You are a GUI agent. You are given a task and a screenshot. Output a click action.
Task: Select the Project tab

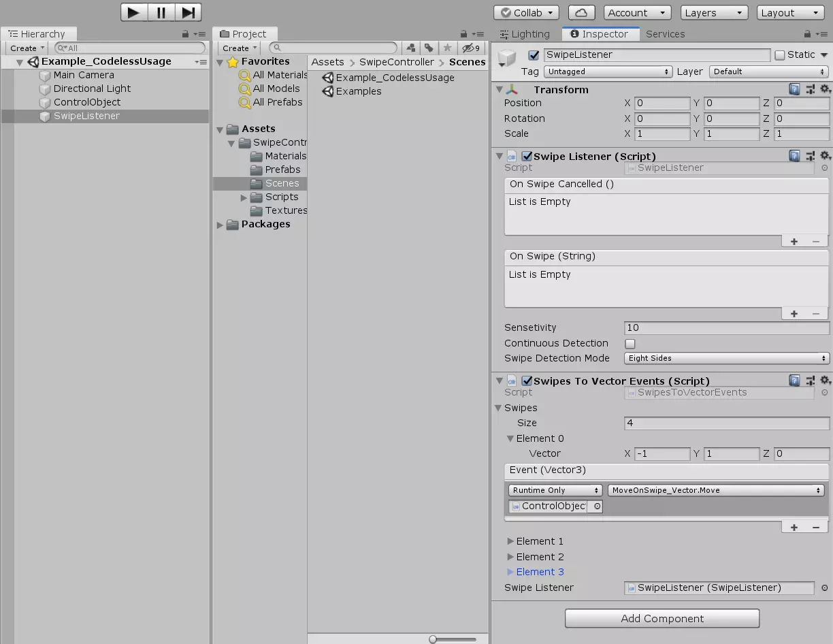(x=244, y=34)
